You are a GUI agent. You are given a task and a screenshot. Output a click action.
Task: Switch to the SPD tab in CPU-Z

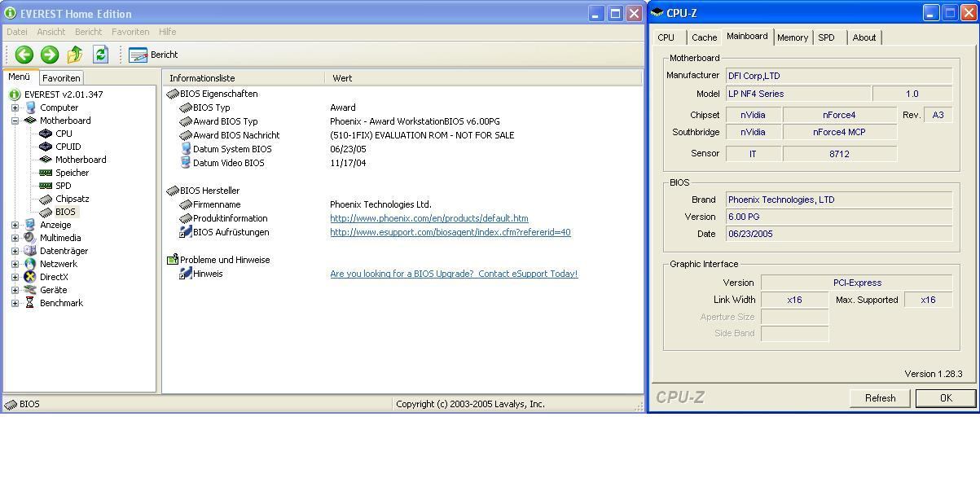point(827,37)
